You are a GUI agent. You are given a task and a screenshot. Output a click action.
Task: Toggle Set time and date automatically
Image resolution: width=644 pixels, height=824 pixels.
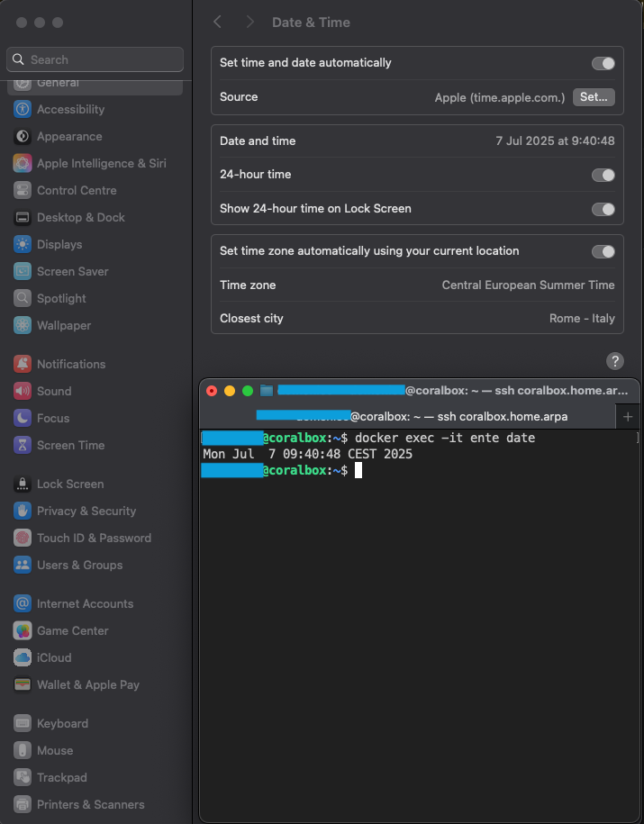point(603,64)
